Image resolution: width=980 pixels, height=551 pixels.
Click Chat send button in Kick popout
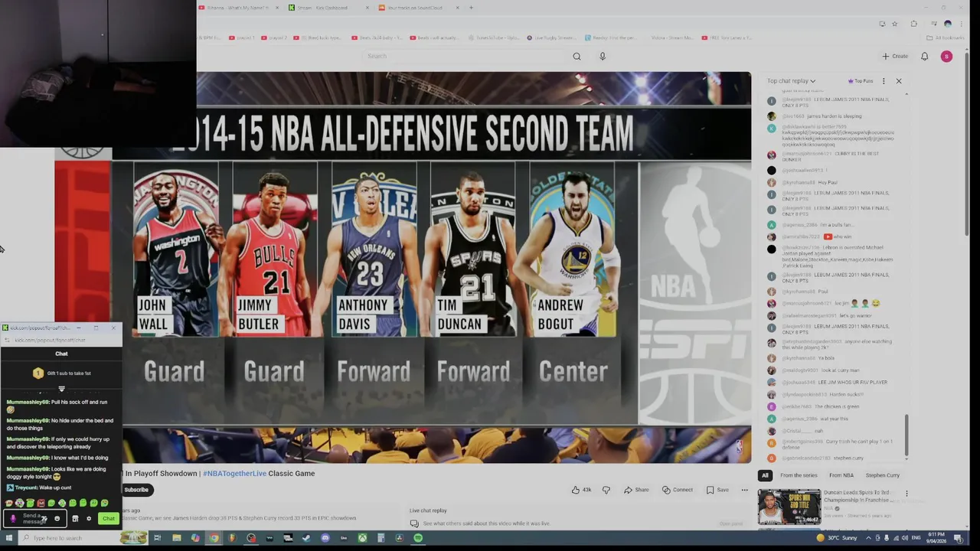(x=109, y=519)
